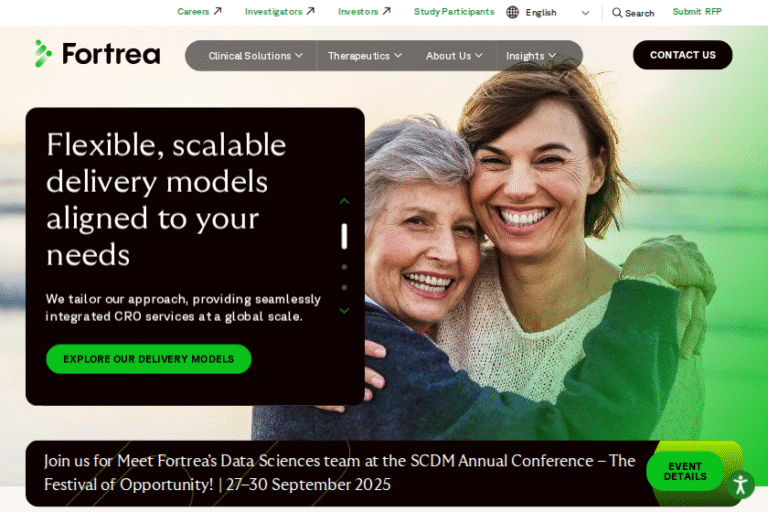
Task: Go to next slide with down chevron
Action: click(x=344, y=311)
